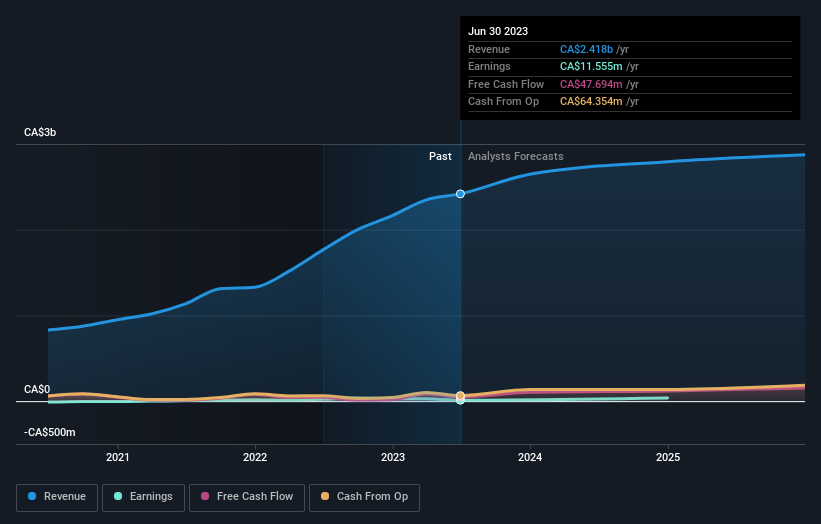Click the Analysts Forecasts label
The height and width of the screenshot is (524, 821).
[x=516, y=156]
